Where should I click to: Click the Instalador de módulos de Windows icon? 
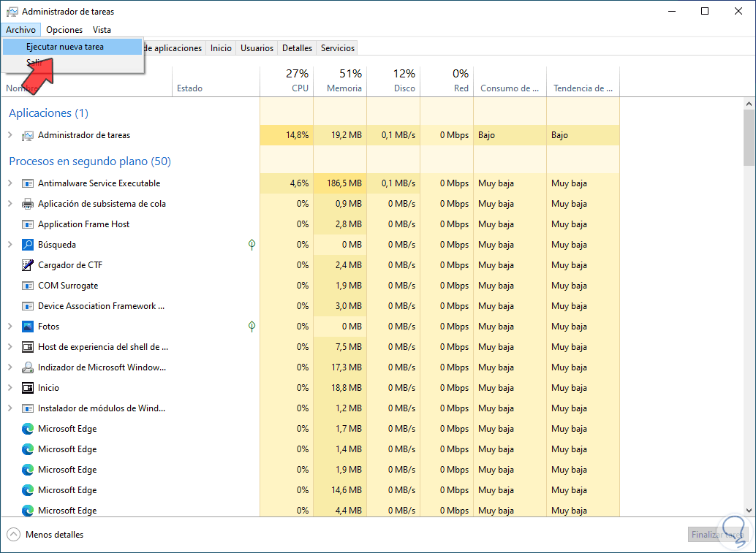click(x=28, y=408)
